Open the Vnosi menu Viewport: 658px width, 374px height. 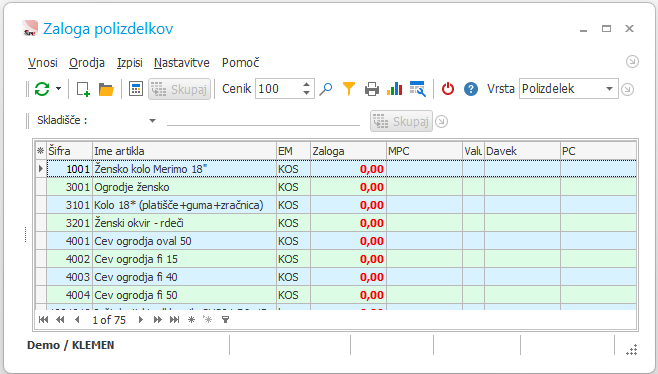[x=43, y=63]
